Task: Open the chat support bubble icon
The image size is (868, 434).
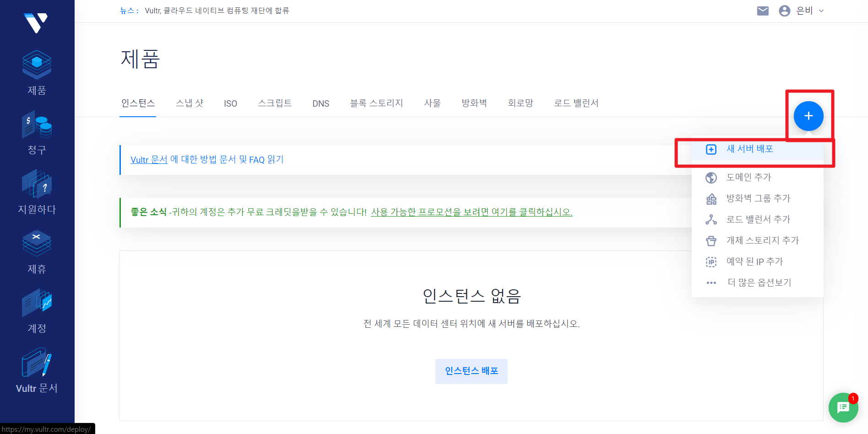Action: pyautogui.click(x=843, y=407)
